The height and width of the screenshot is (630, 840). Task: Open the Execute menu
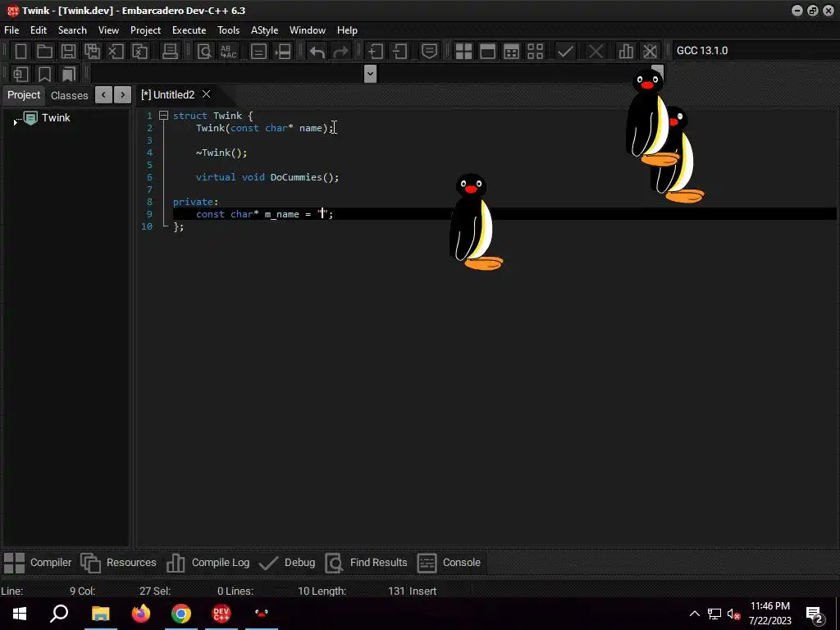point(189,30)
